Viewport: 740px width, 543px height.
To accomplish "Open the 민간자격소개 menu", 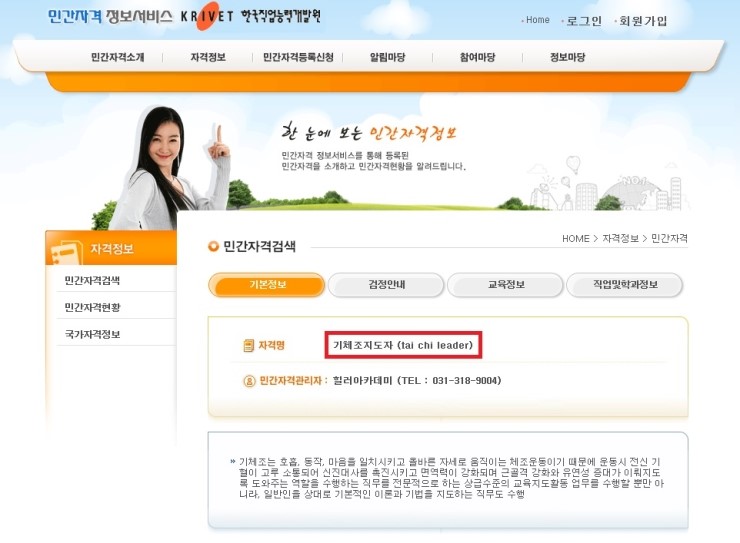I will point(118,58).
